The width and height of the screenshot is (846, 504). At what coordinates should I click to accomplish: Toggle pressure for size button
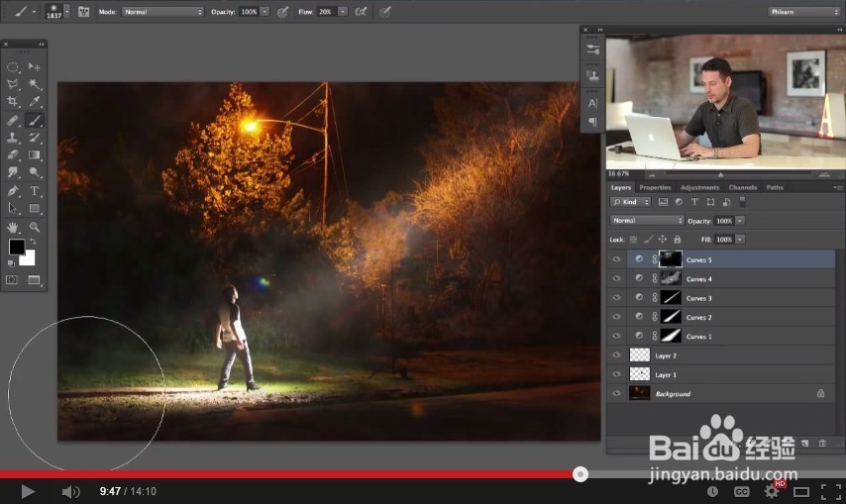(385, 11)
